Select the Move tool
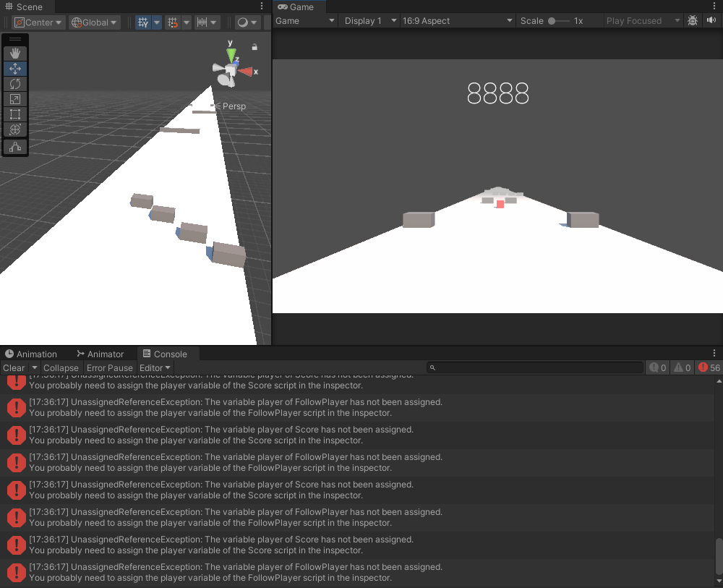Screen dimensions: 723x588 [x=14, y=69]
